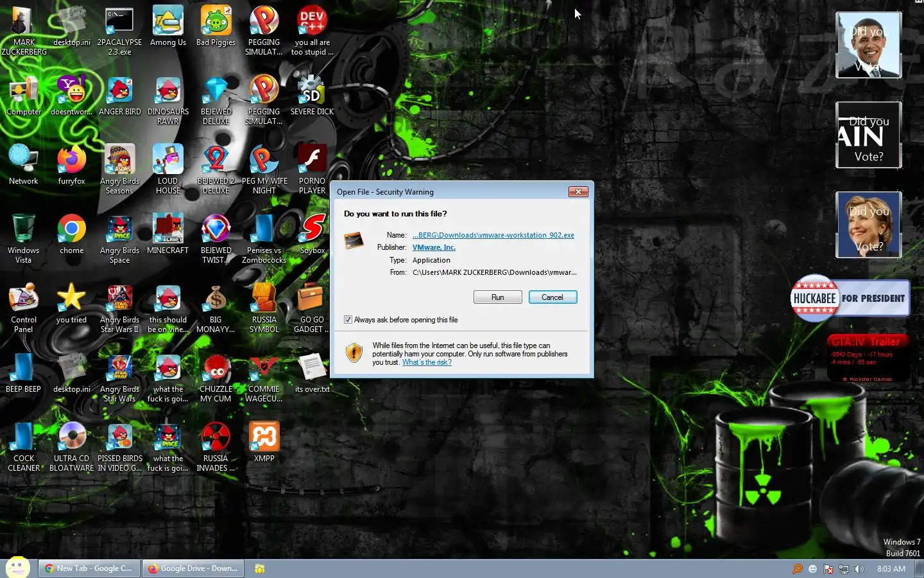Launch the Among Us desktop shortcut
This screenshot has height=578, width=924.
(167, 26)
